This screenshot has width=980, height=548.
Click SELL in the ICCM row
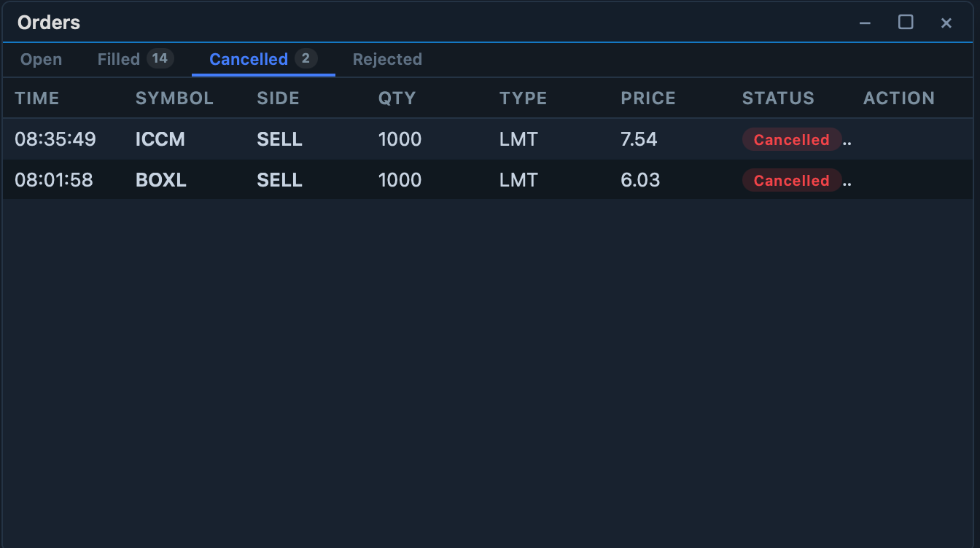pyautogui.click(x=279, y=139)
